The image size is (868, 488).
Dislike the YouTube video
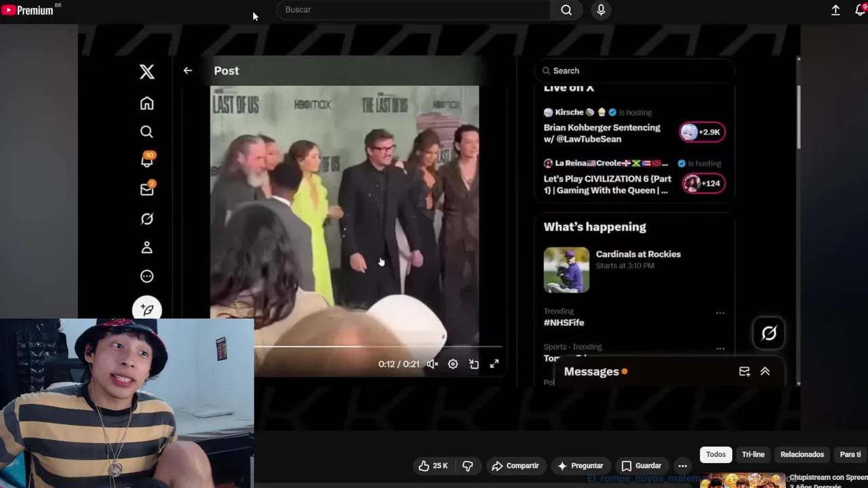click(467, 466)
